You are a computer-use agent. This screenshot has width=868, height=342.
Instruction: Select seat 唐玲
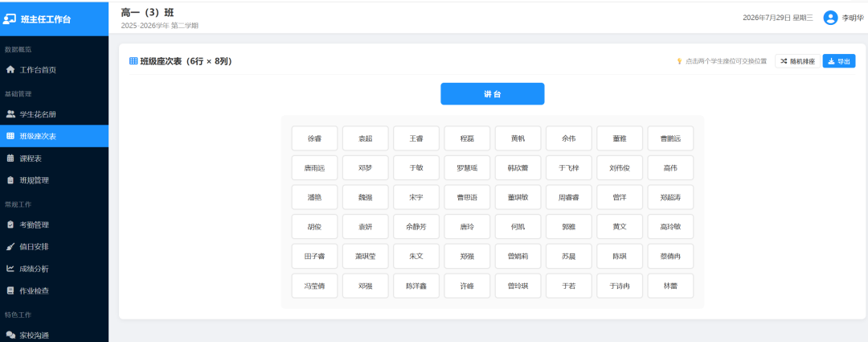[467, 227]
